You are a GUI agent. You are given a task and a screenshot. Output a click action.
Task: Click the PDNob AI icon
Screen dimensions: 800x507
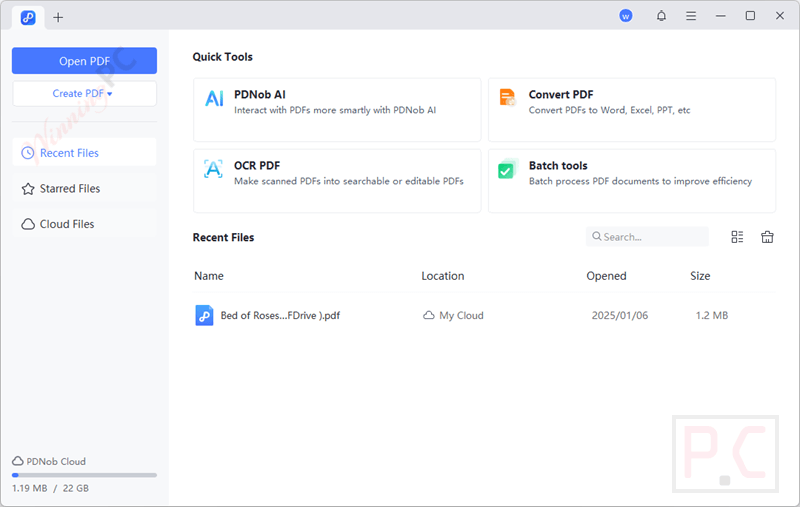click(x=214, y=98)
